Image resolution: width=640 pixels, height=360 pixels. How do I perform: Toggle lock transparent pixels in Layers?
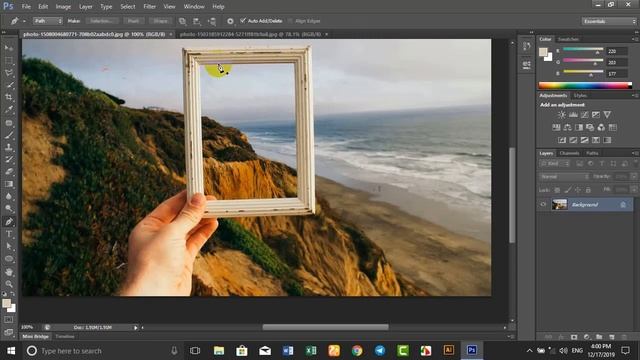pos(557,190)
